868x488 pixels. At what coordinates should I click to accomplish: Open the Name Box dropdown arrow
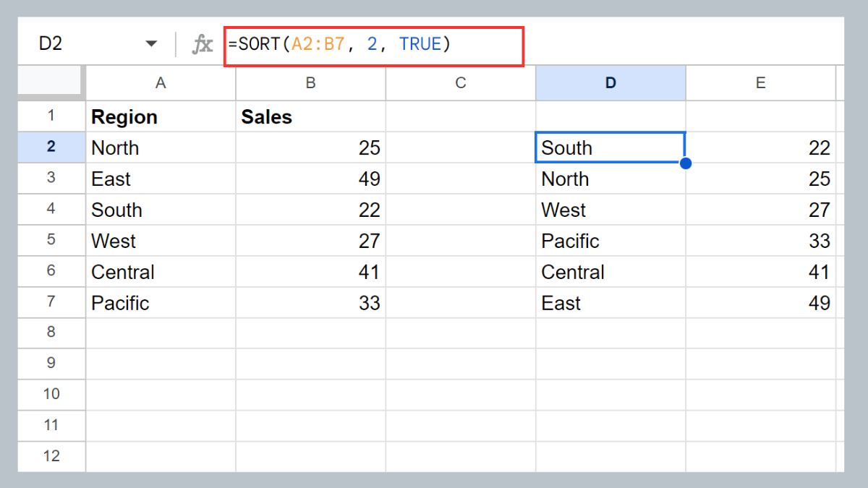151,43
